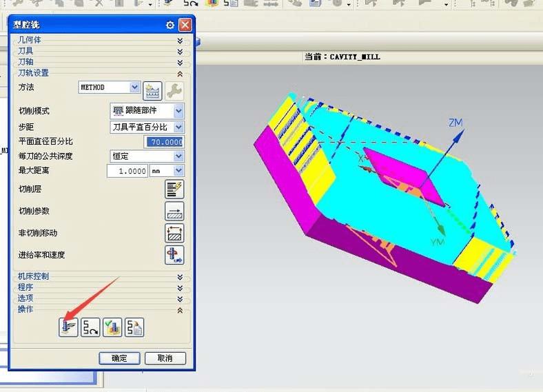Click the ZM axis label in viewport

[x=455, y=123]
